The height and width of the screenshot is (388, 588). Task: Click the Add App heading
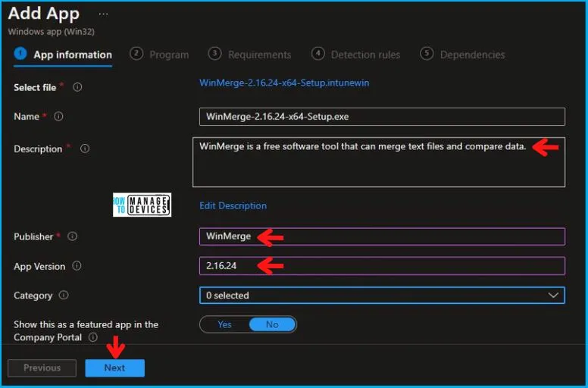pyautogui.click(x=44, y=14)
